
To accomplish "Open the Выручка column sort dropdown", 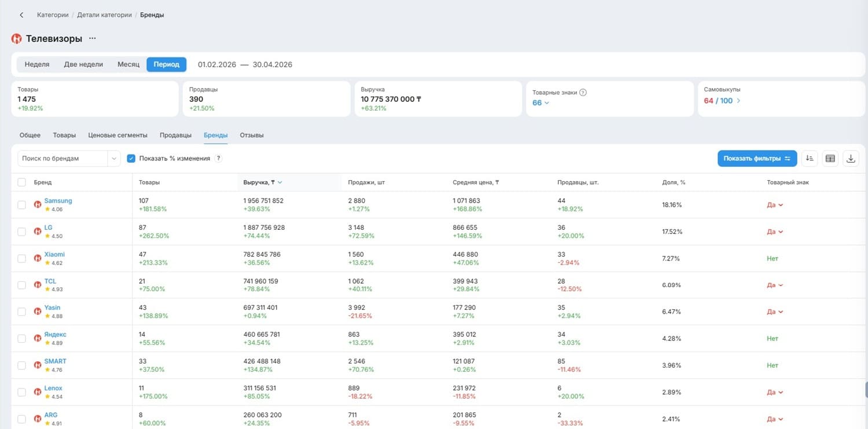I will [x=280, y=182].
